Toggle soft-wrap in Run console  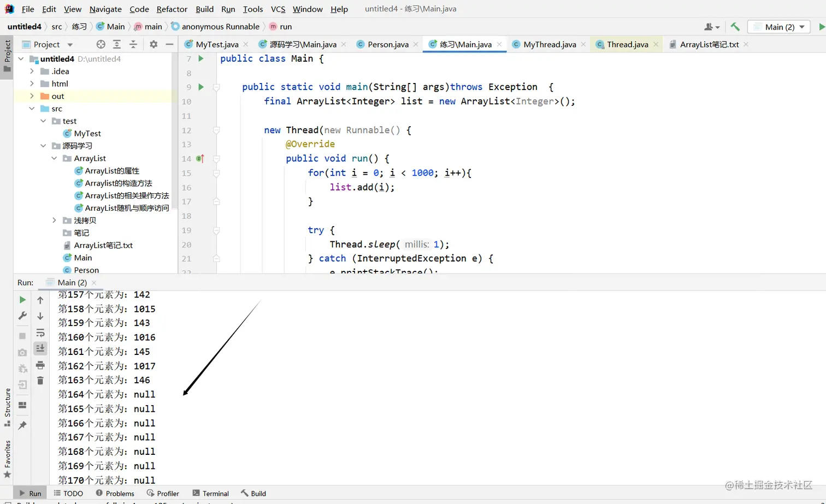click(40, 333)
